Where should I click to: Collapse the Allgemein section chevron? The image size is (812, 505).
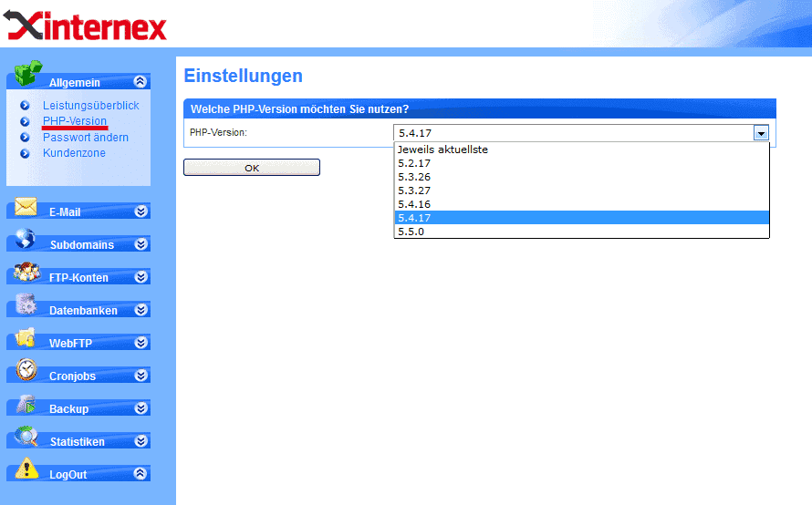coord(140,81)
